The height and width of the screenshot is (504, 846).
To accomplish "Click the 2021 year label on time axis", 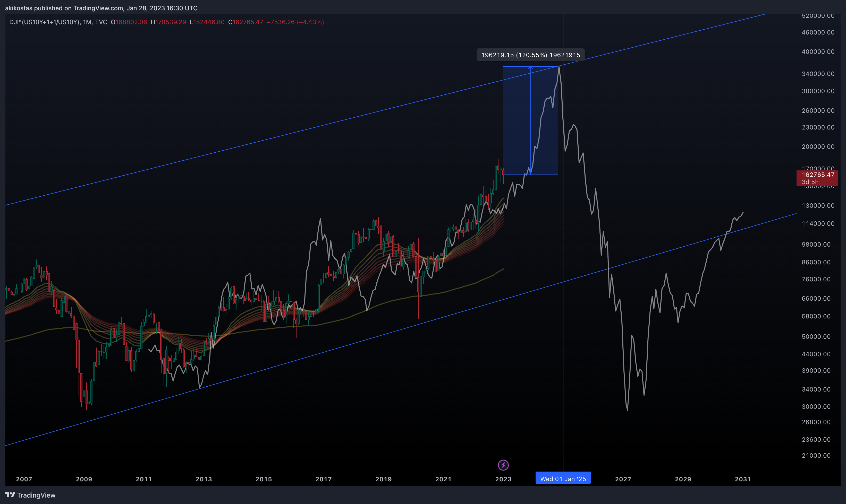I will (x=443, y=479).
